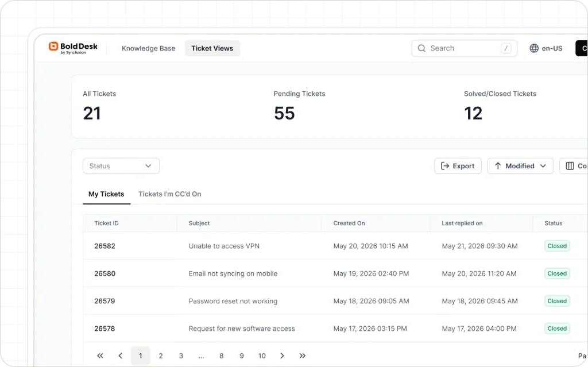Click the Closed badge for ticket 26582
588x367 pixels.
tap(557, 246)
